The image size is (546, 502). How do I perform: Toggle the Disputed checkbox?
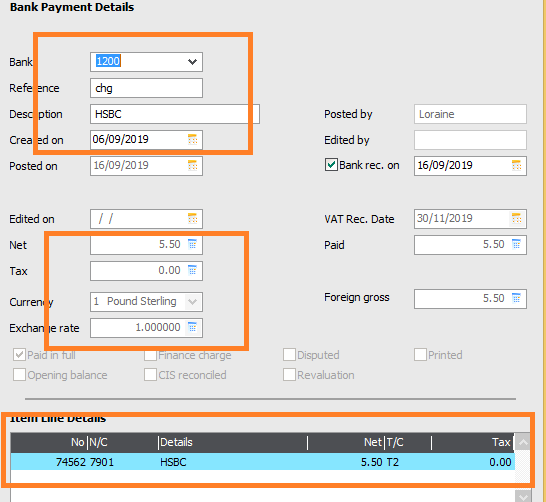click(289, 355)
